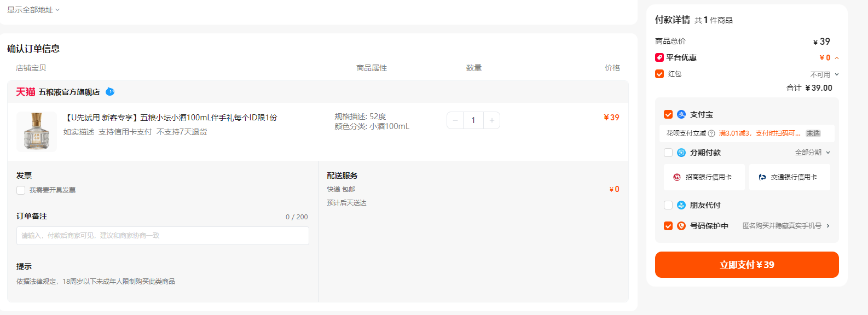Toggle the 支付宝 payment checkbox
The image size is (868, 315).
pos(668,114)
